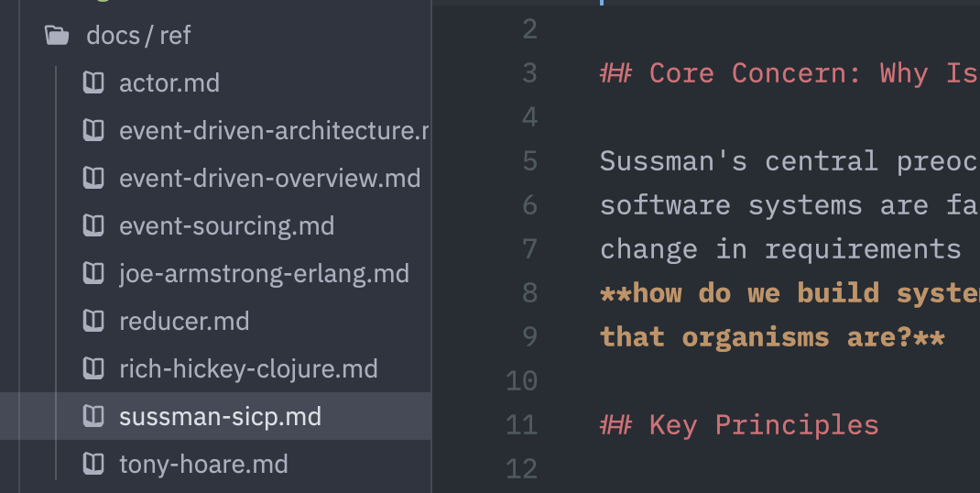Open the event-sourcing.md file

(x=226, y=226)
